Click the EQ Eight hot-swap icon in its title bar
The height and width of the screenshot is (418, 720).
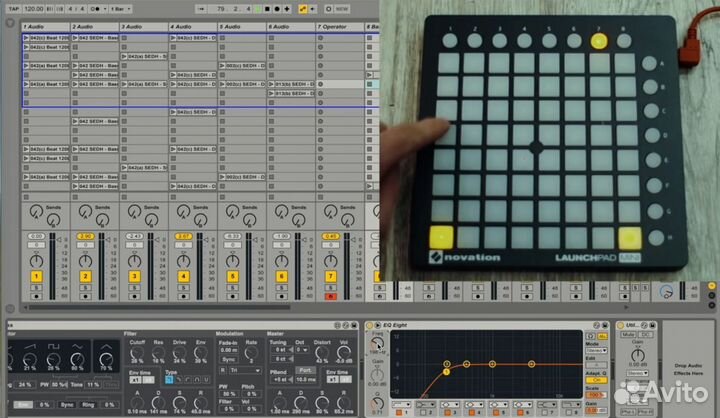596,325
